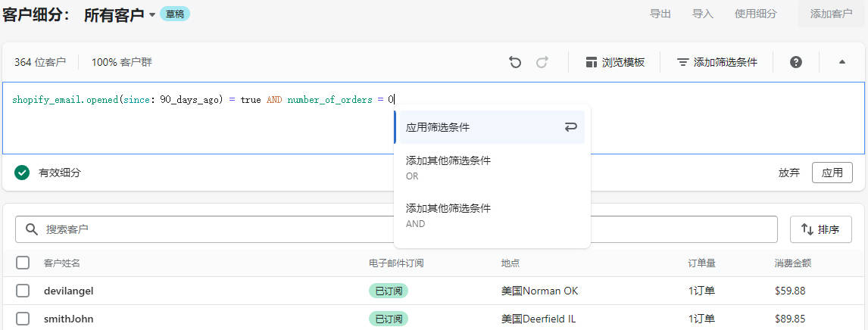Click the undo arrow icon
This screenshot has width=868, height=330.
click(515, 63)
